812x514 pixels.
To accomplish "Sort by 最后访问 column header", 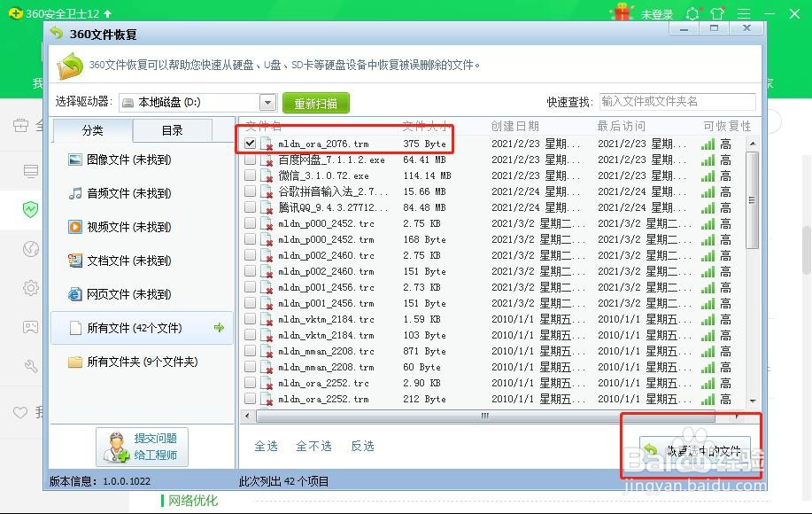I will pyautogui.click(x=622, y=126).
